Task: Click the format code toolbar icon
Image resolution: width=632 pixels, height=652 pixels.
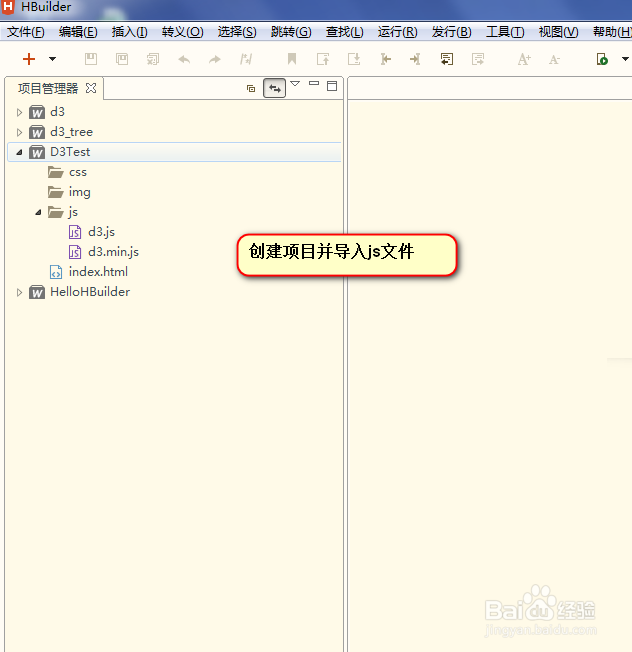Action: pyautogui.click(x=246, y=59)
